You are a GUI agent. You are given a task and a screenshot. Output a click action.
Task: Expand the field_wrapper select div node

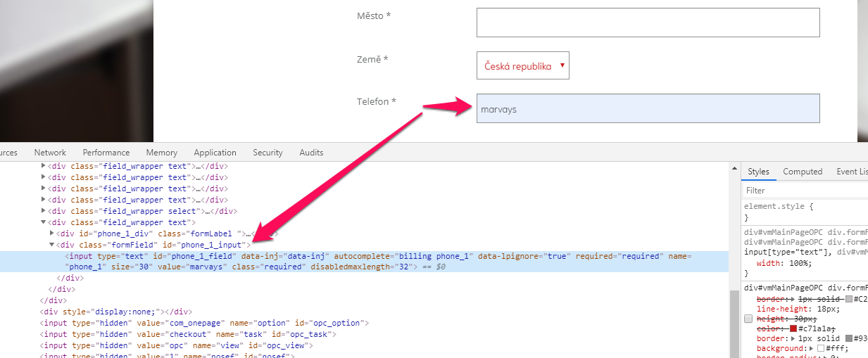[44, 211]
